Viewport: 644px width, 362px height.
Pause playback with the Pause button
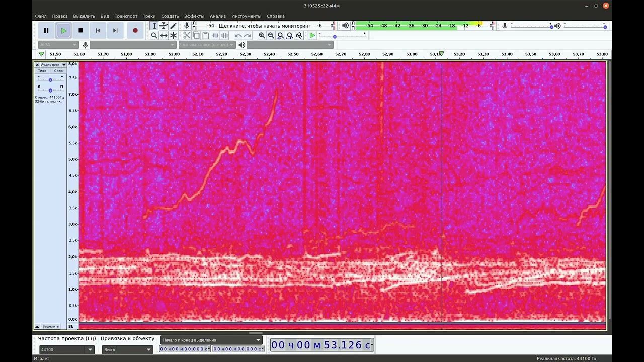point(46,31)
